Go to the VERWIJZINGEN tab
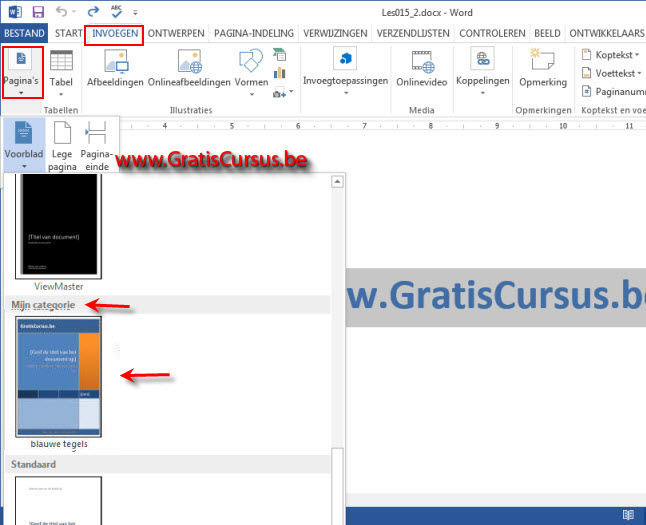 coord(335,33)
